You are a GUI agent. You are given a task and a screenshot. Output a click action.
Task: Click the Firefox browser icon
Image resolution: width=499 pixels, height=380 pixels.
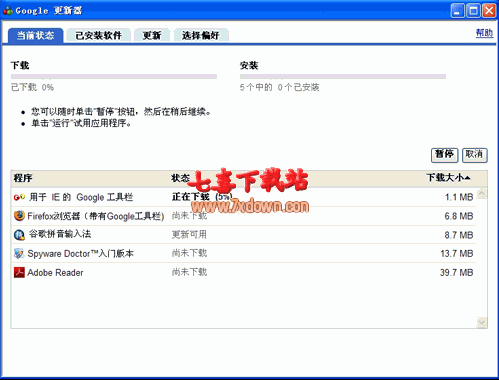[x=19, y=216]
